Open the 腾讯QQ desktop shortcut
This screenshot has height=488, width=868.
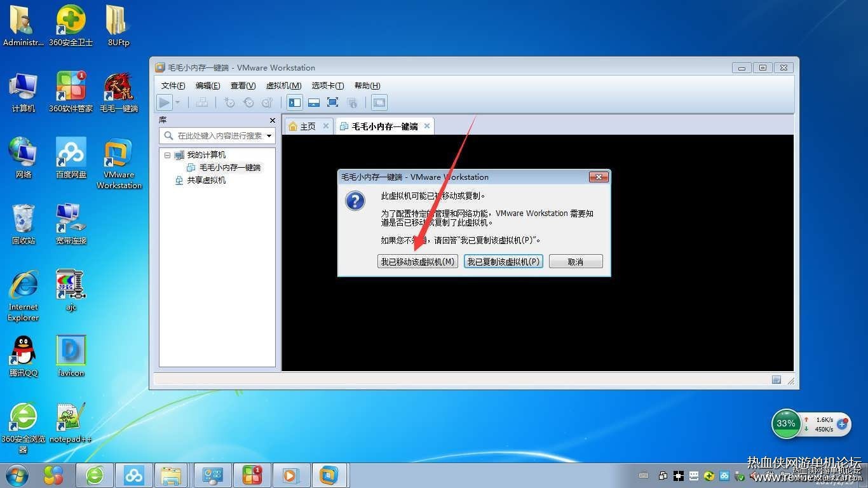24,356
